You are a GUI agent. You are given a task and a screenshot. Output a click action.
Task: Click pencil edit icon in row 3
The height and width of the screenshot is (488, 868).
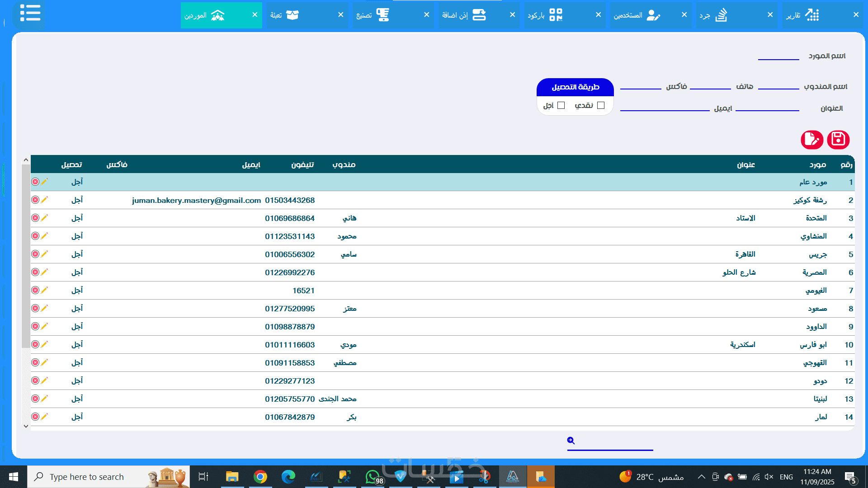[44, 218]
